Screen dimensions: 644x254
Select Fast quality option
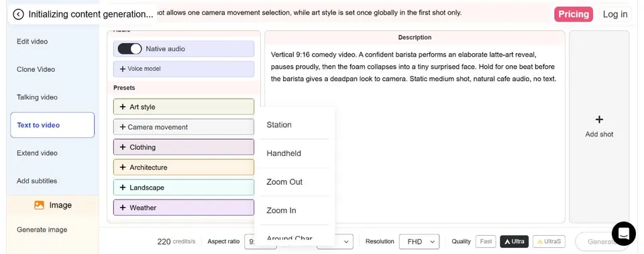[x=486, y=242]
